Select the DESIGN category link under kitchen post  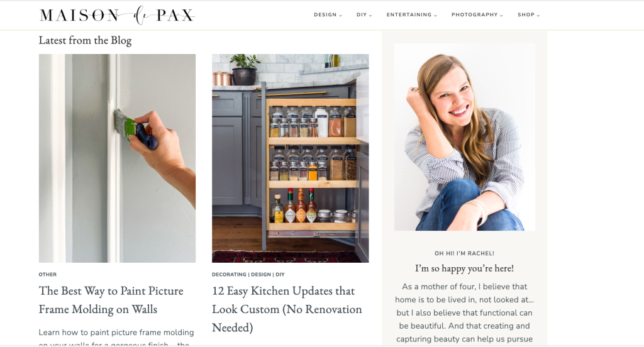261,274
